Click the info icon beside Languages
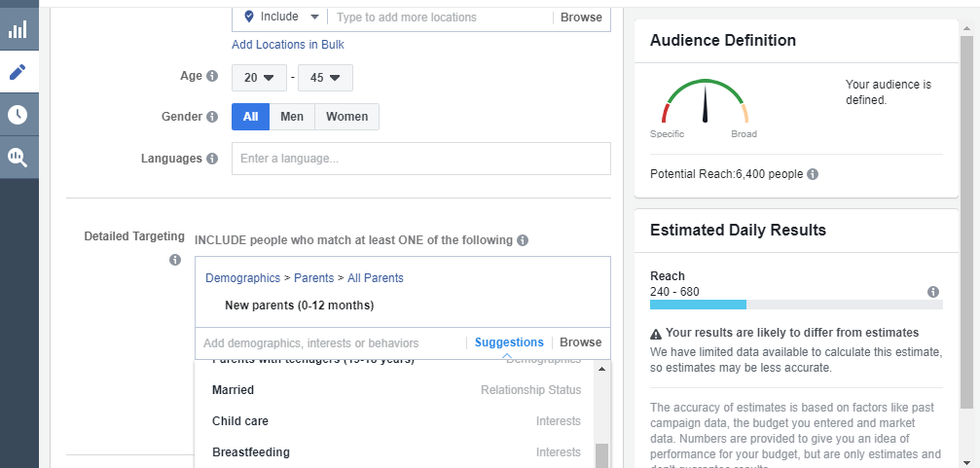 (212, 159)
